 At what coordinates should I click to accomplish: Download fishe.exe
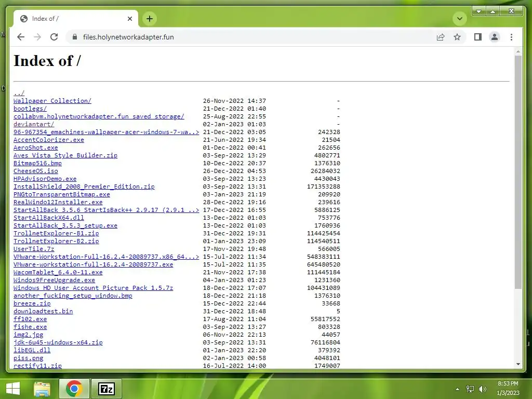click(x=30, y=327)
